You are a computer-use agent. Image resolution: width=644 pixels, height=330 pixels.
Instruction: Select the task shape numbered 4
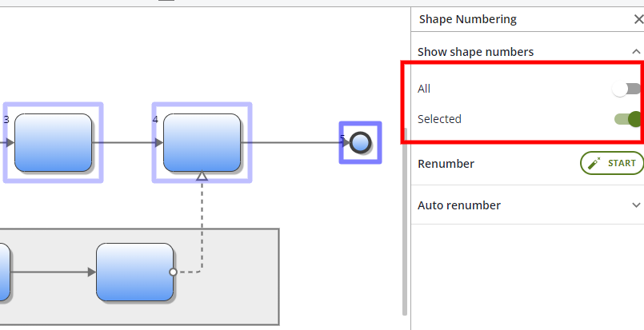pyautogui.click(x=202, y=143)
